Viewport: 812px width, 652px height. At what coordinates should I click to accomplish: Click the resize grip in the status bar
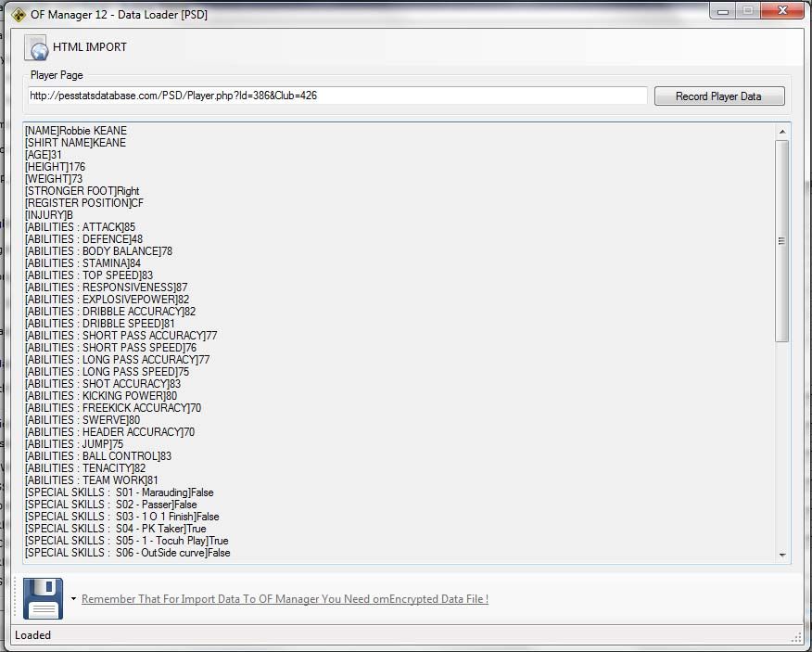point(795,637)
